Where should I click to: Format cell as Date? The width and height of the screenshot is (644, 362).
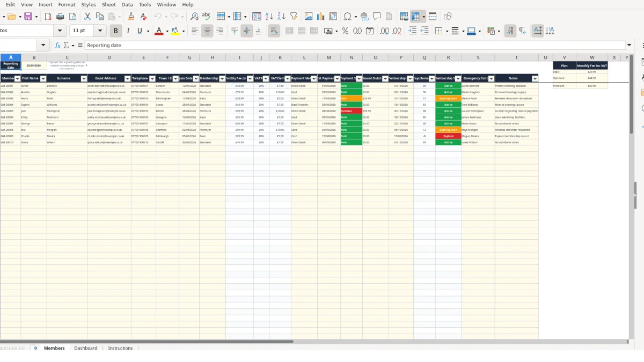(370, 31)
